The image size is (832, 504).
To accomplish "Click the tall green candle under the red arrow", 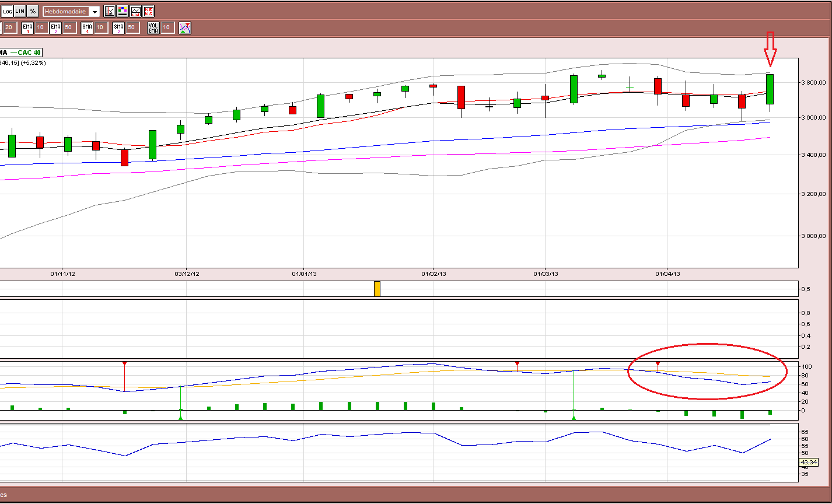I will coord(770,89).
